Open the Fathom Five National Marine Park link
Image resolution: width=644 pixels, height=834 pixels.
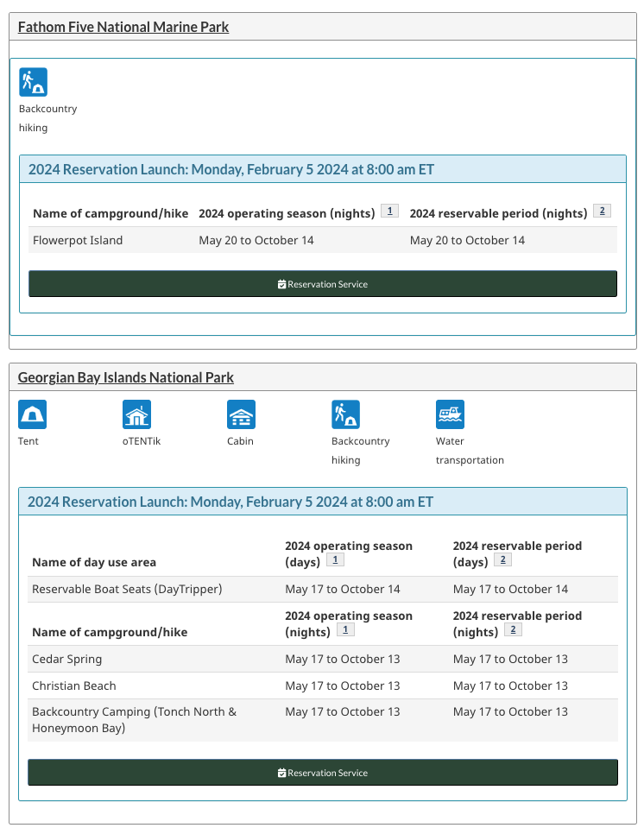123,27
